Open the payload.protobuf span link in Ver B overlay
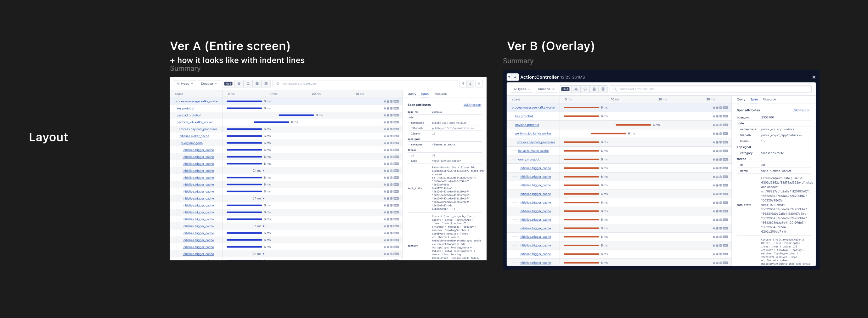Screen dimensions: 868x318 click(x=527, y=125)
